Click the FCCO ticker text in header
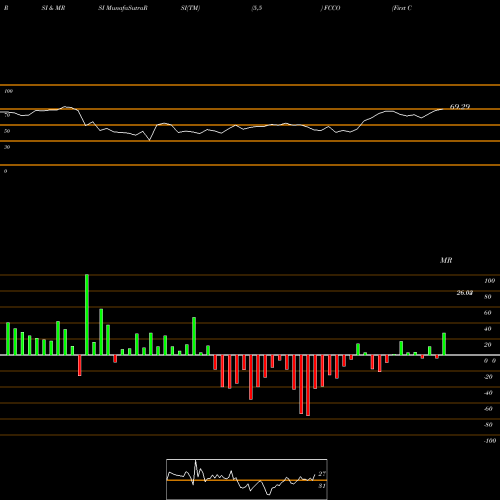This screenshot has width=500, height=500. (331, 8)
